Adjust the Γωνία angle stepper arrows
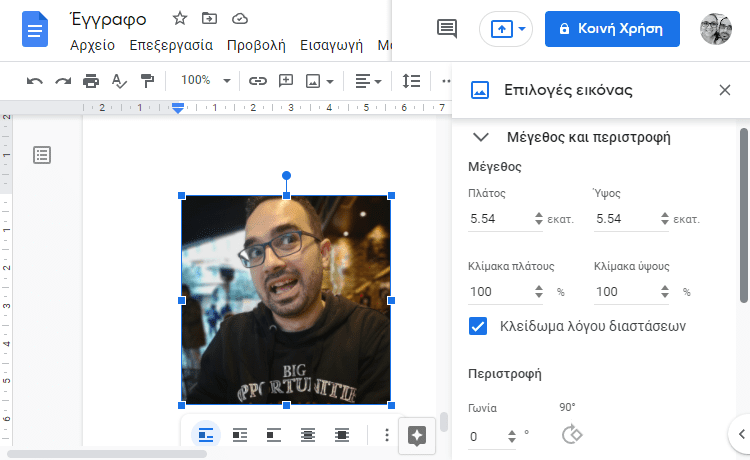Screen dimensions: 750x460 click(512, 436)
